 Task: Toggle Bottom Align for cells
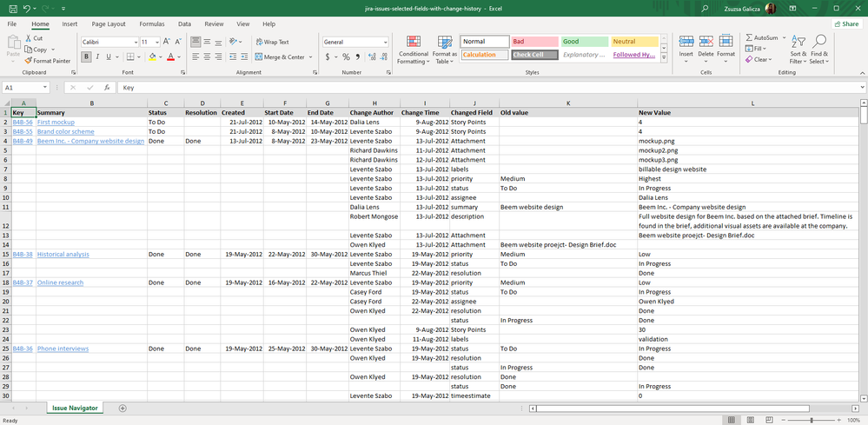pyautogui.click(x=217, y=42)
